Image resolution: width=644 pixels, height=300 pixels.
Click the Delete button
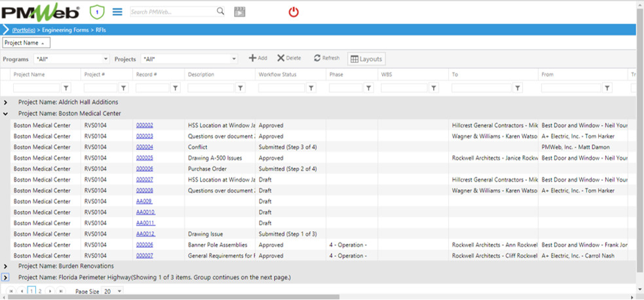pos(289,58)
